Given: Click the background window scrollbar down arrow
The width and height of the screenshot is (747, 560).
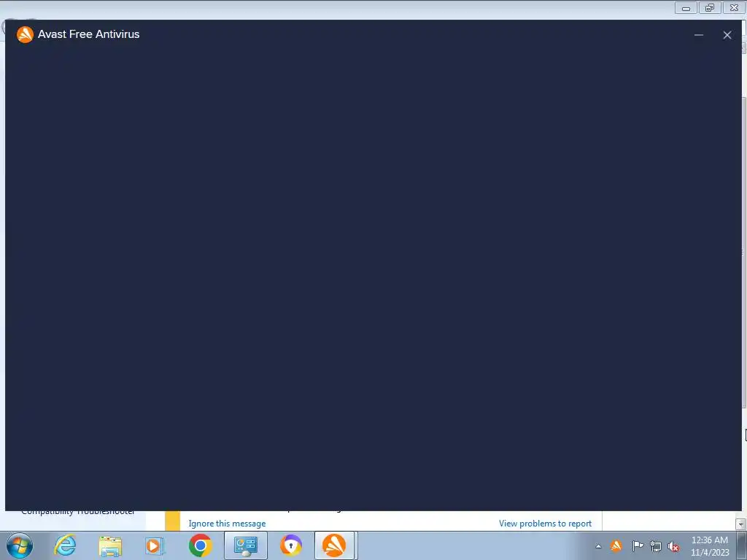Looking at the screenshot, I should (741, 524).
